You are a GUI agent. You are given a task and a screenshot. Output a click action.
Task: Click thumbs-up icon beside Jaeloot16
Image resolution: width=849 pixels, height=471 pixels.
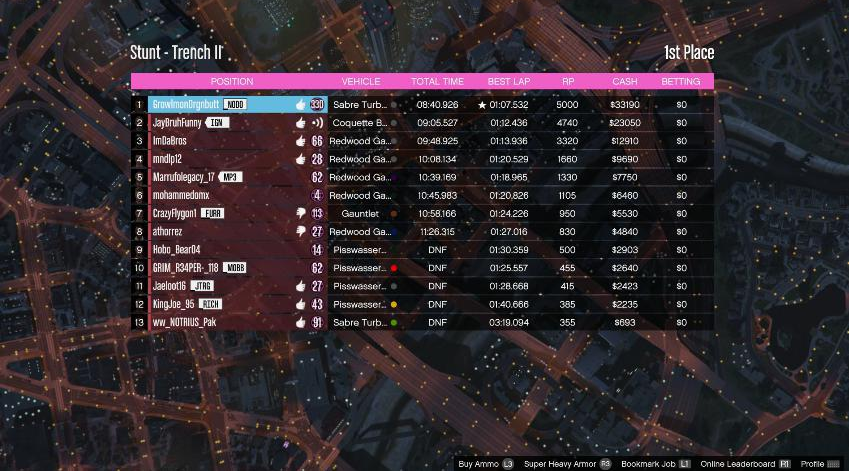(x=301, y=286)
